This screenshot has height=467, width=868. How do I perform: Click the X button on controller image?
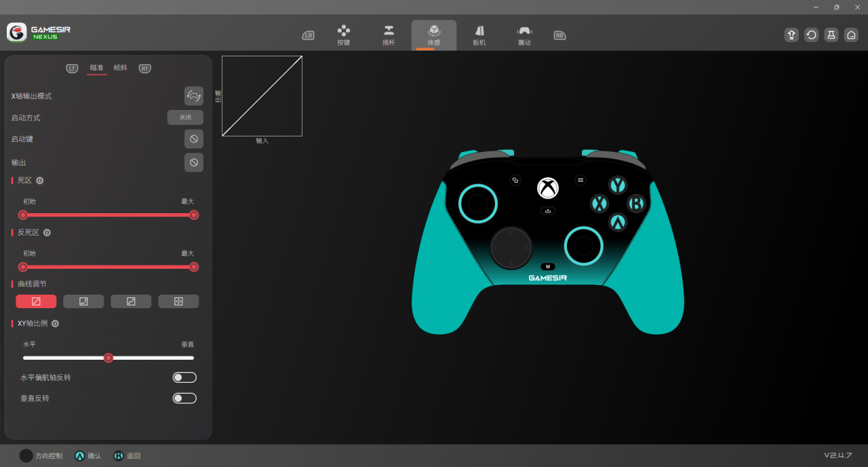pos(599,204)
